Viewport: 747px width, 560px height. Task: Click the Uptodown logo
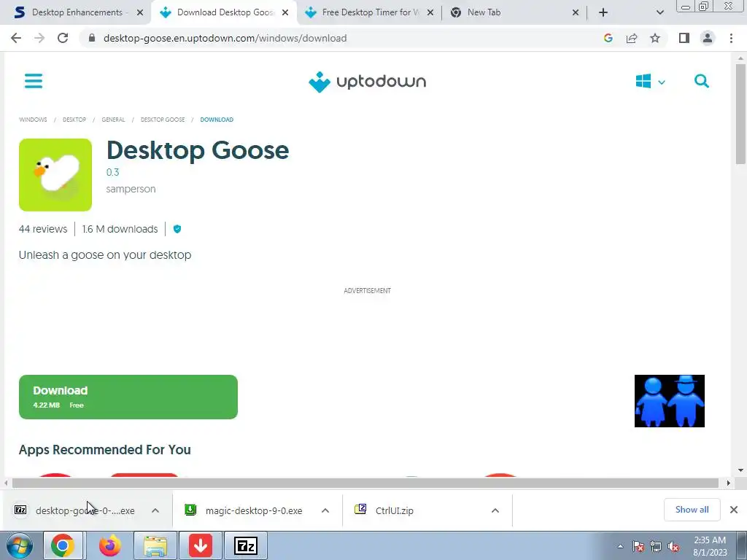(x=368, y=82)
